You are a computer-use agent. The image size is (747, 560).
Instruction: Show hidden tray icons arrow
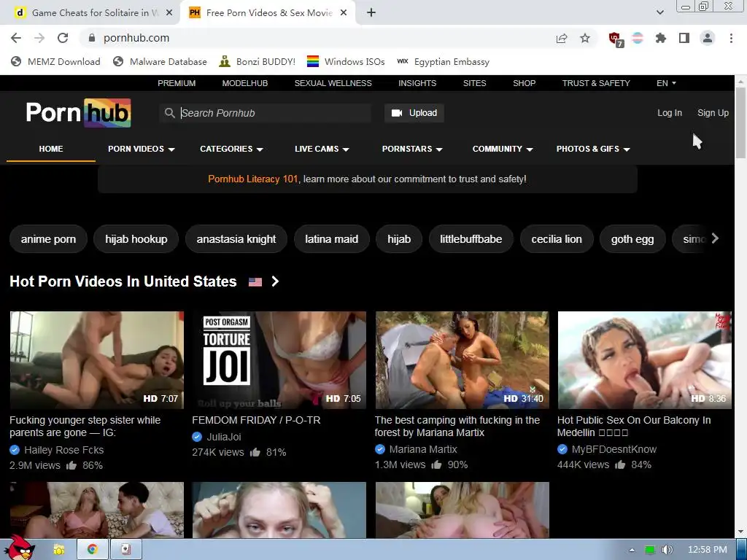click(632, 550)
